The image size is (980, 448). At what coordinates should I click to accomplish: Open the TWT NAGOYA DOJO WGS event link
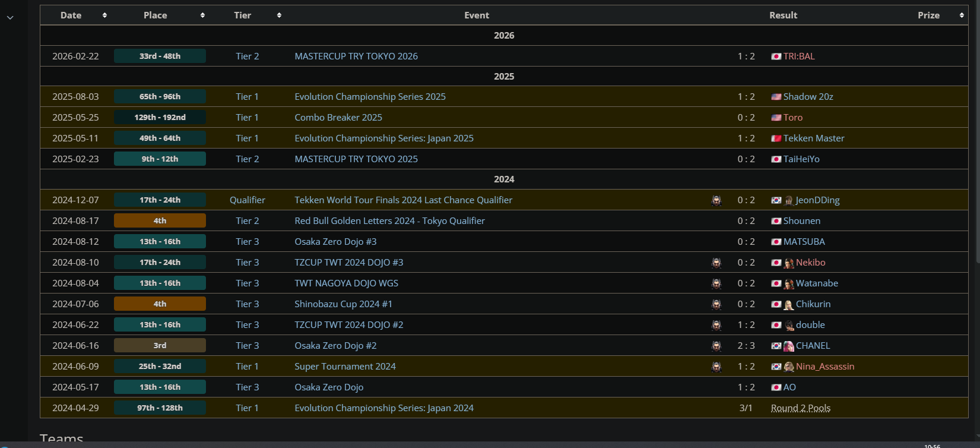coord(347,283)
